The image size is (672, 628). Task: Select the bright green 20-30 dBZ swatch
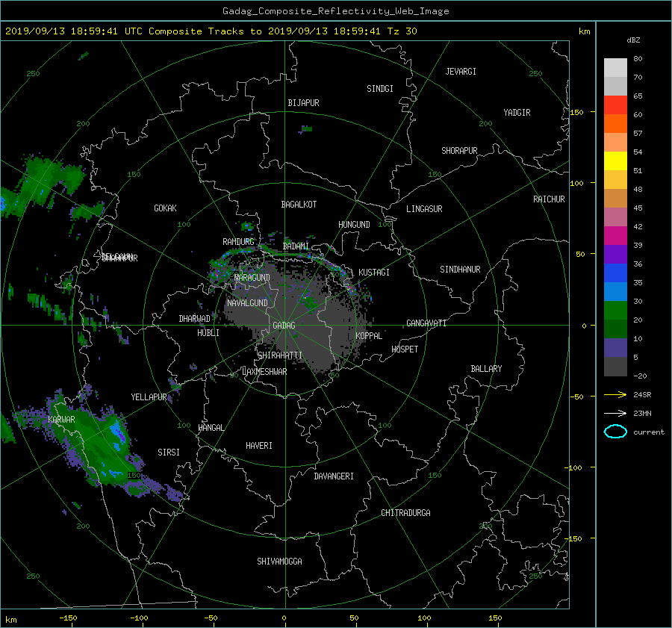tap(615, 310)
